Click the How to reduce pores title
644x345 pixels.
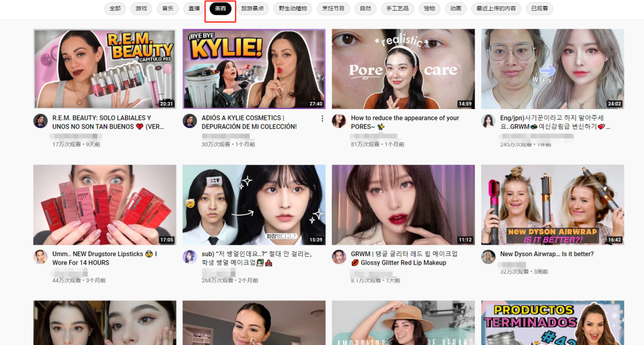tap(405, 122)
